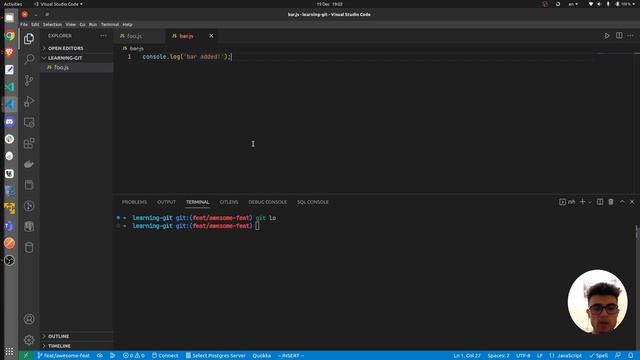Open the system status menu at top right
The width and height of the screenshot is (640, 360).
pos(611,4)
